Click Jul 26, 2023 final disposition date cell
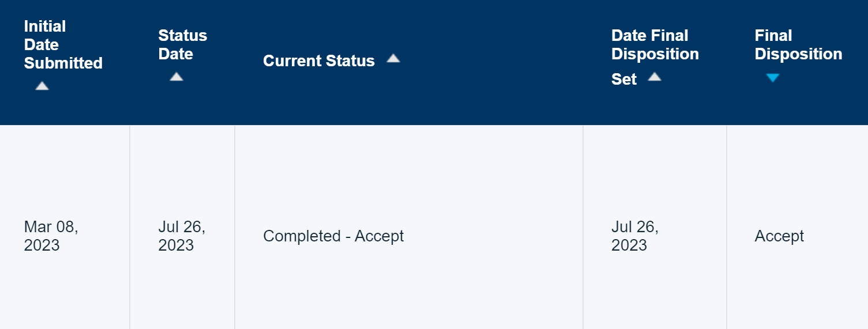The image size is (868, 329). [635, 236]
